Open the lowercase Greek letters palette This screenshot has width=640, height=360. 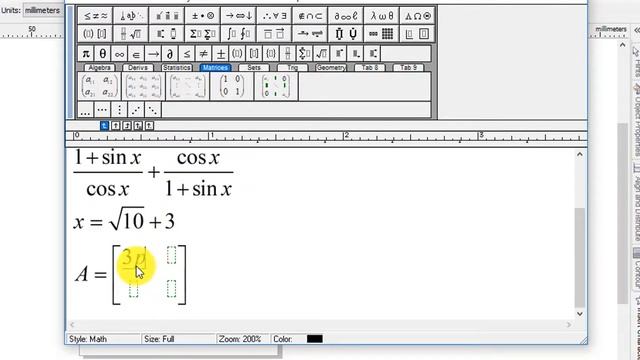point(382,16)
